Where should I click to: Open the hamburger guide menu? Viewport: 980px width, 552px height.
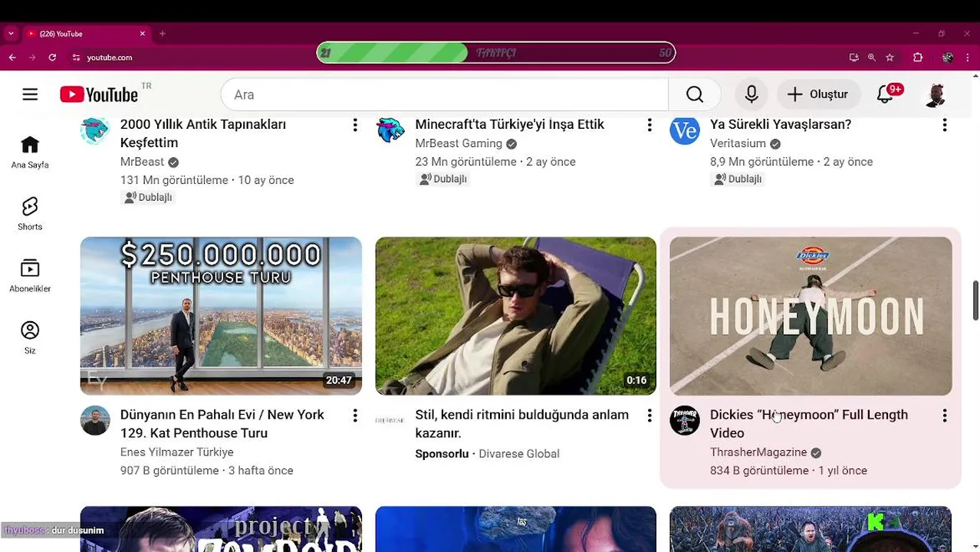click(30, 94)
